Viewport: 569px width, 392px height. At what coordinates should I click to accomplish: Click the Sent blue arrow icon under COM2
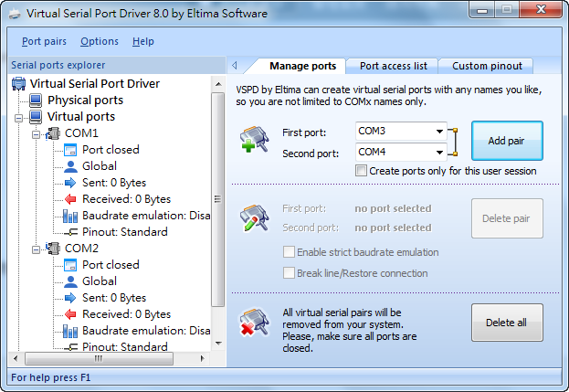pos(70,298)
